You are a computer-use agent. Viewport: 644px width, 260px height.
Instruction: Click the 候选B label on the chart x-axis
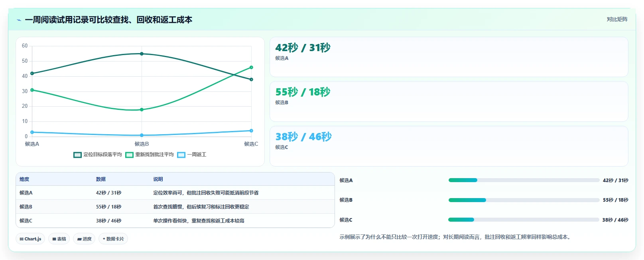142,144
